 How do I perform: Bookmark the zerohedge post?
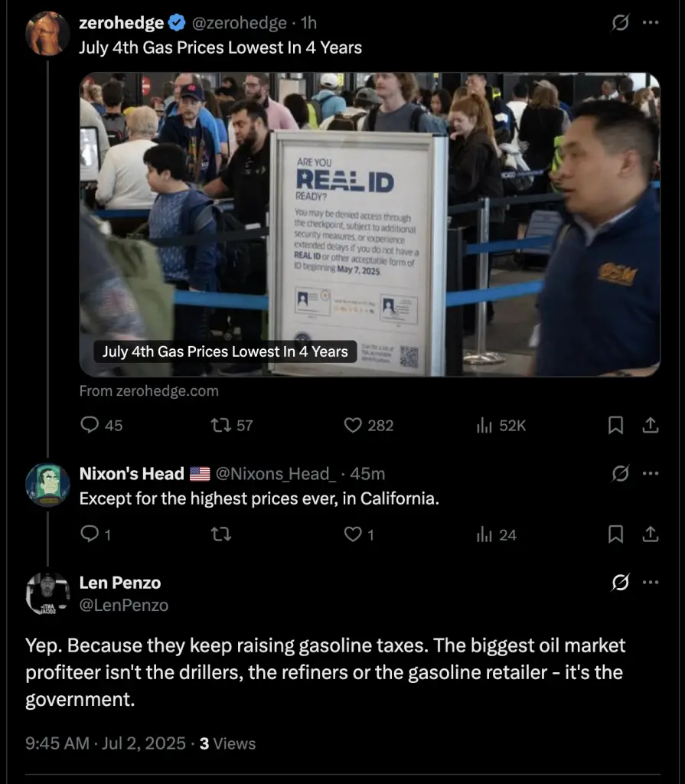click(x=615, y=426)
